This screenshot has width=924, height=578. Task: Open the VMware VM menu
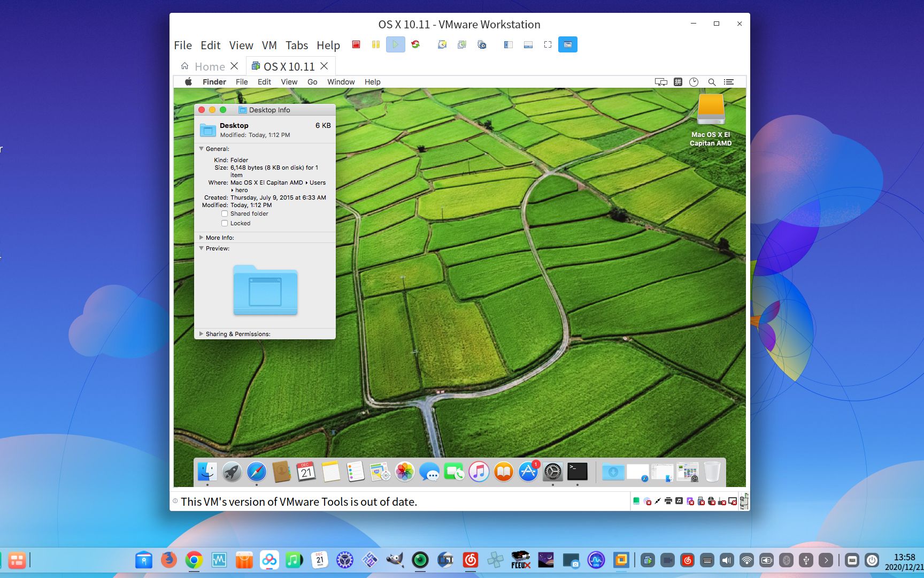269,45
